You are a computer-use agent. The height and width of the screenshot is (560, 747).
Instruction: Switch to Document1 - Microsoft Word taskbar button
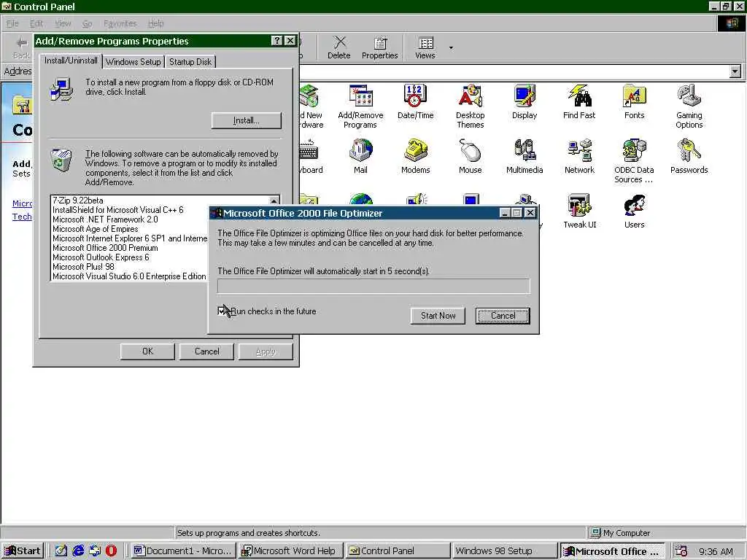tap(183, 551)
